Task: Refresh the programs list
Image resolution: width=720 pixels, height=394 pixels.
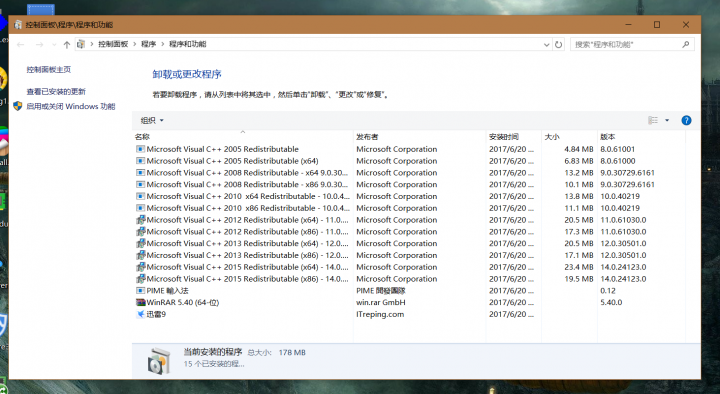Action: coord(558,45)
